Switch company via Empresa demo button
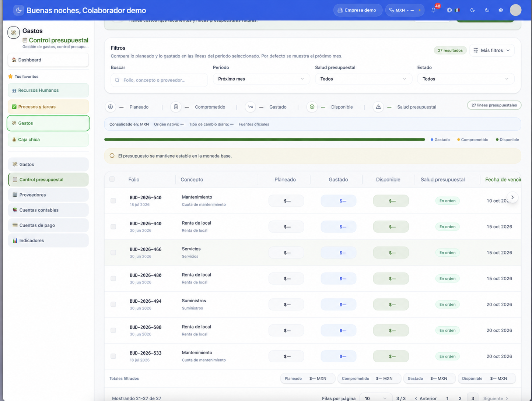Viewport: 532px width, 401px height. [x=357, y=10]
